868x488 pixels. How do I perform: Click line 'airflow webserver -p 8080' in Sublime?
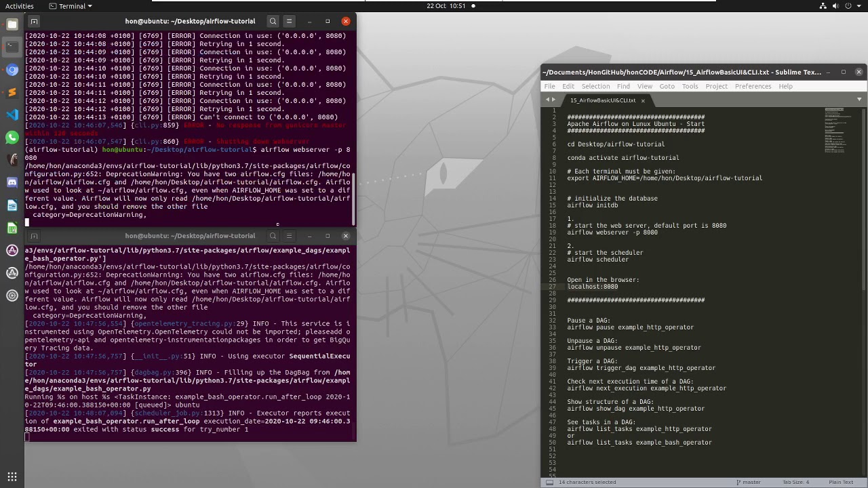612,232
